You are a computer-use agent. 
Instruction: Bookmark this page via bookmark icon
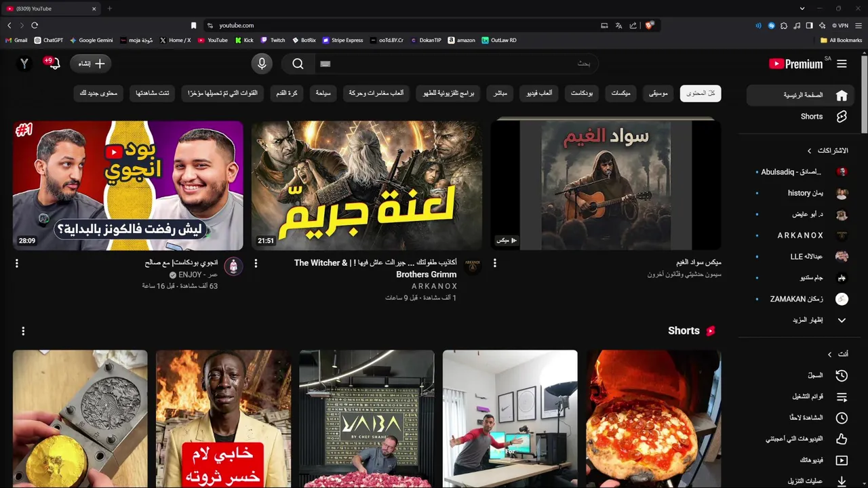coord(193,25)
